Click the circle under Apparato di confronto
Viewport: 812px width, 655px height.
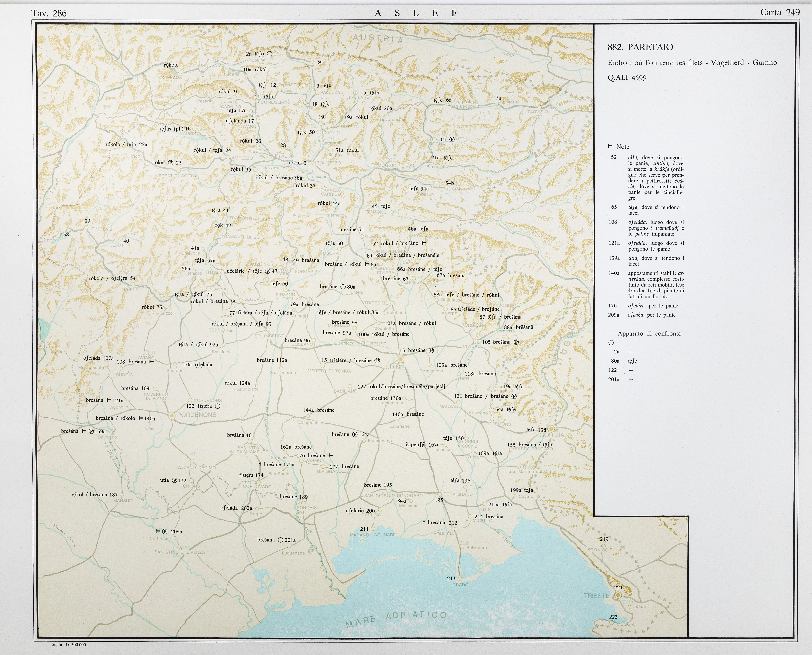[611, 343]
